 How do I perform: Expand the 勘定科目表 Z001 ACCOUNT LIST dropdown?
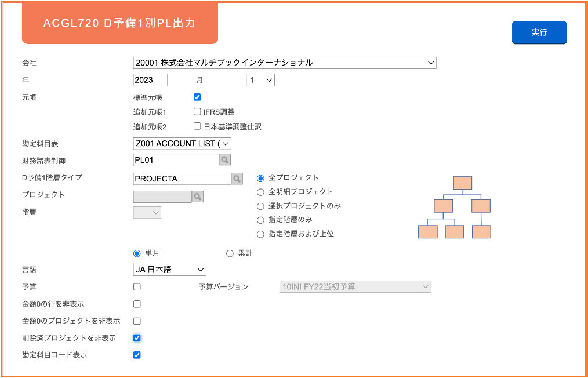(182, 143)
